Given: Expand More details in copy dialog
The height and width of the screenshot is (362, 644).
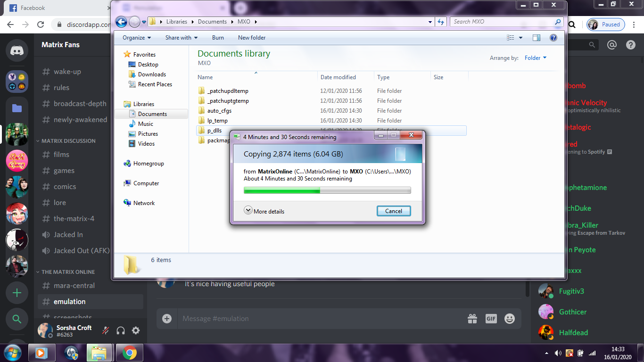Looking at the screenshot, I should tap(264, 211).
